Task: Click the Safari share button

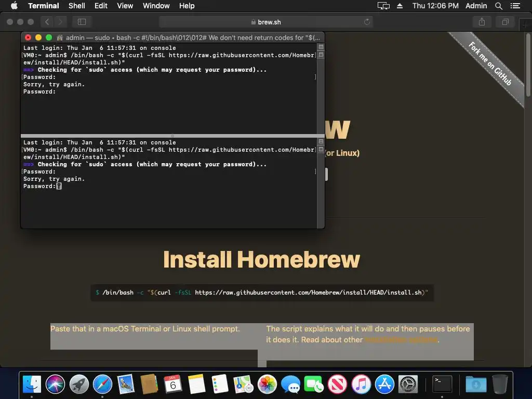Action: tap(482, 22)
